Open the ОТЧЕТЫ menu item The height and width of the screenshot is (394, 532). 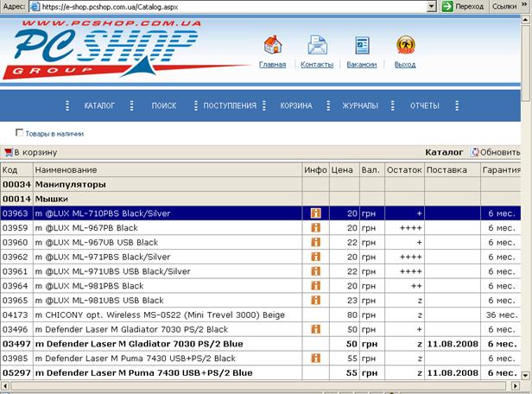pos(424,106)
